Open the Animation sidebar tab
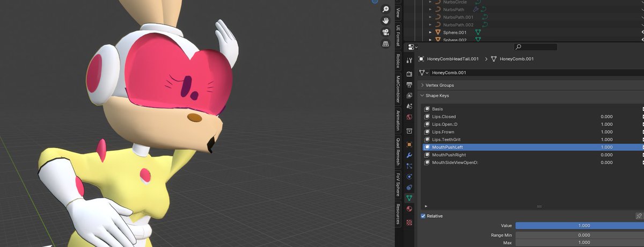 (398, 120)
